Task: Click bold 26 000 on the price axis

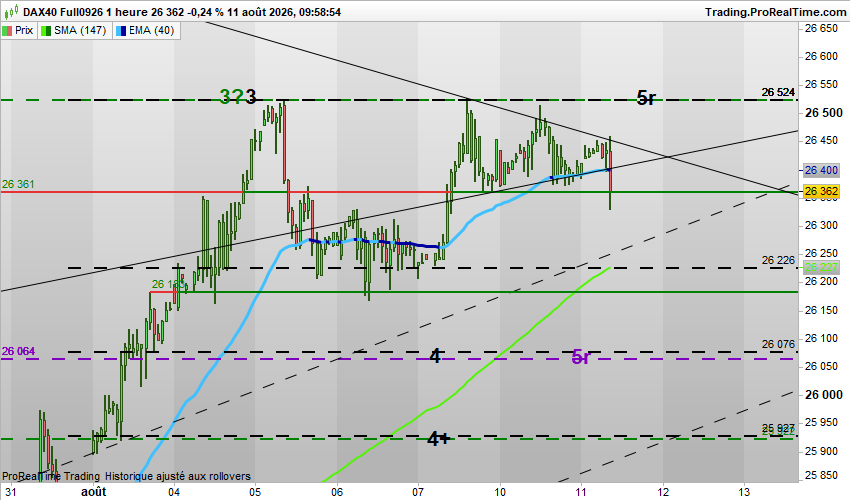Action: click(823, 394)
